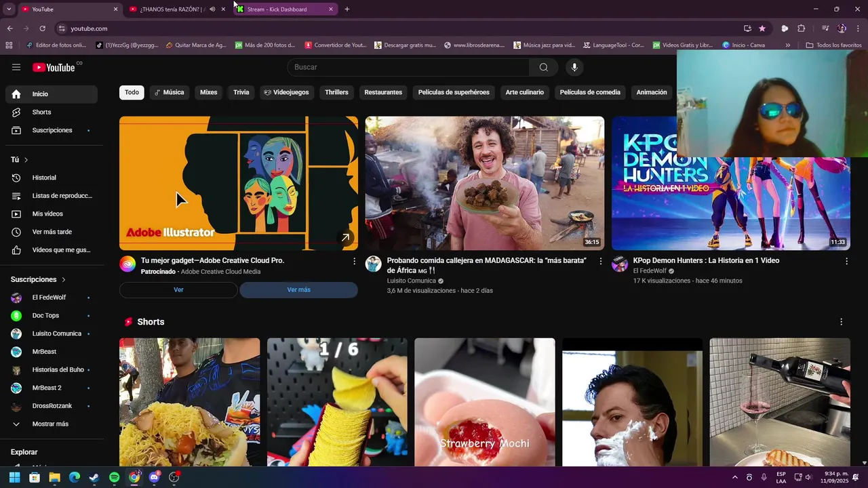Select the Arte culinario chip

[525, 92]
